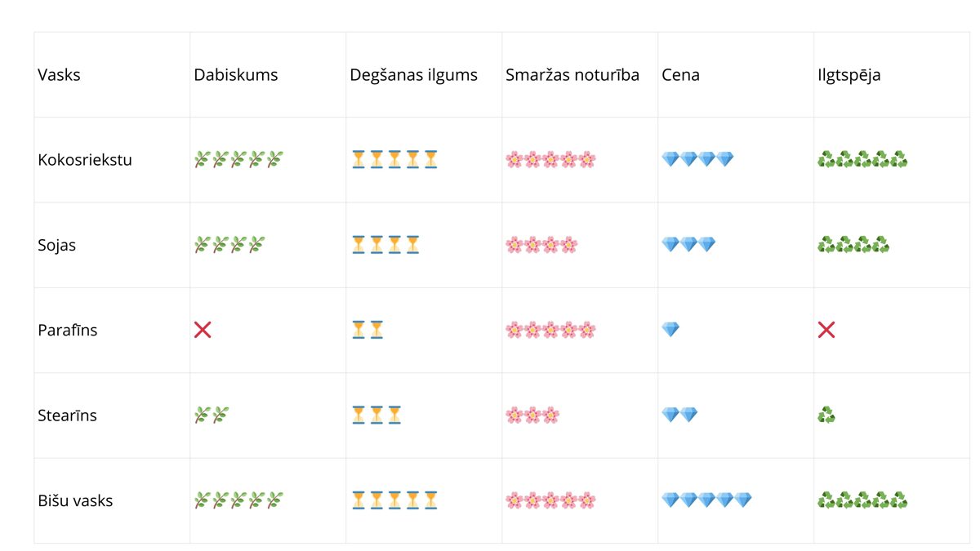
Task: Click the Smaržas noturība header cell
Action: click(572, 75)
